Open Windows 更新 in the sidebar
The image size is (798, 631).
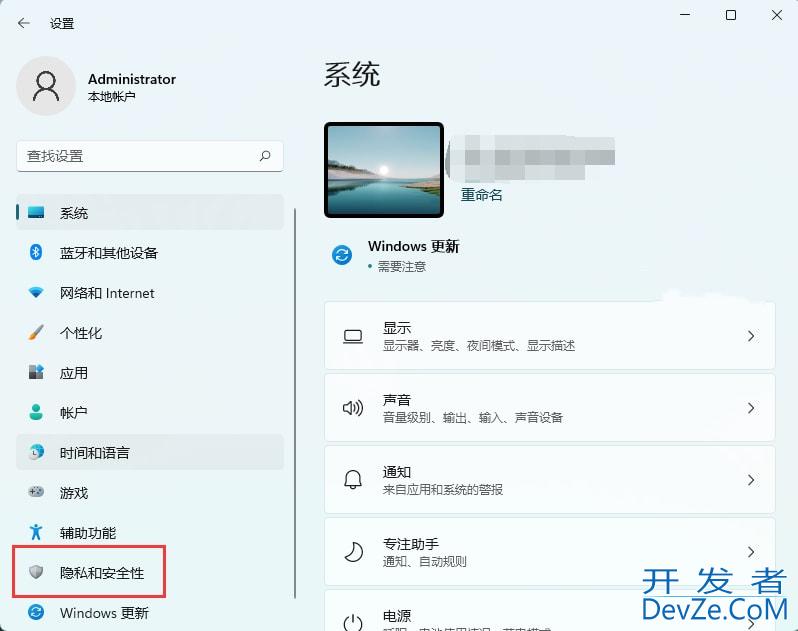tap(150, 613)
